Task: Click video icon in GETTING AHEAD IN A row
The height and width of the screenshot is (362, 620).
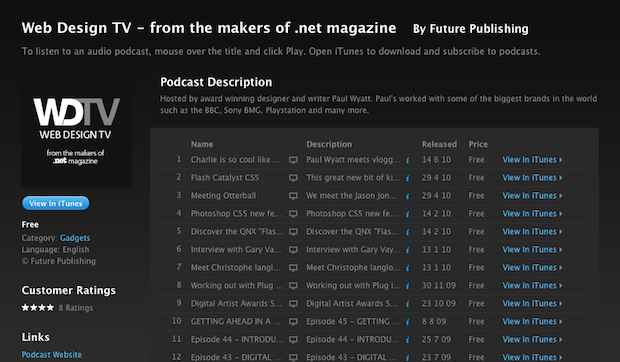Action: [x=293, y=322]
